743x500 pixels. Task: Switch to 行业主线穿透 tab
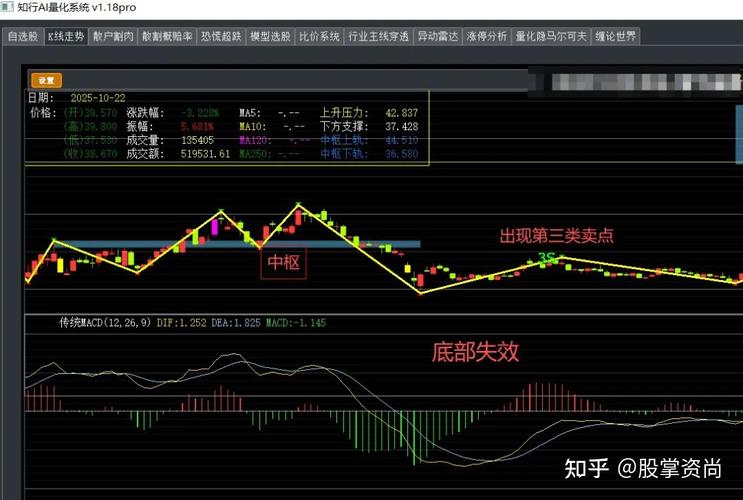(379, 36)
